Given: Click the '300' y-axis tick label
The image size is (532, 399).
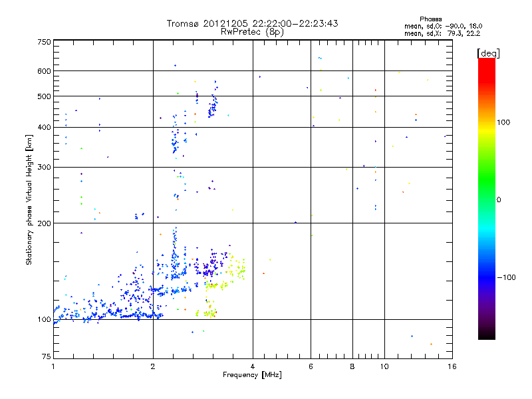Looking at the screenshot, I should 44,167.
